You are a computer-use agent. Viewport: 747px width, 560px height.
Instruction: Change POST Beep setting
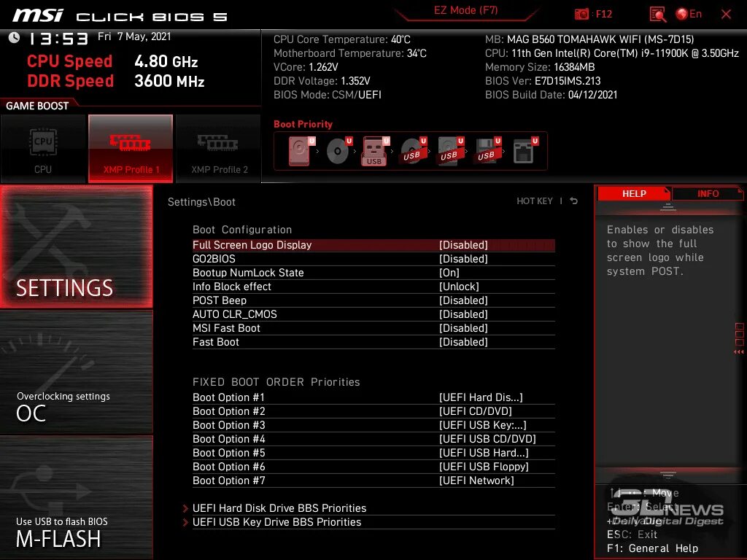coord(373,300)
